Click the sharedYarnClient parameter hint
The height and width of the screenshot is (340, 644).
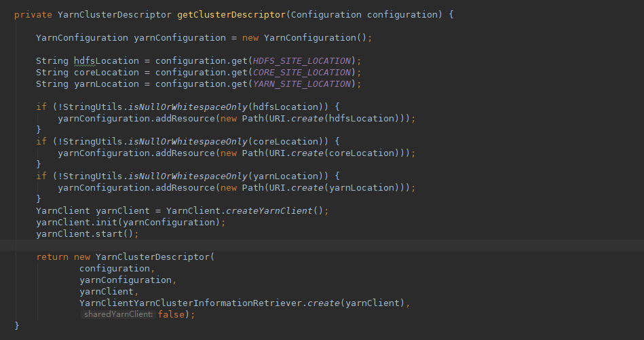pos(118,314)
